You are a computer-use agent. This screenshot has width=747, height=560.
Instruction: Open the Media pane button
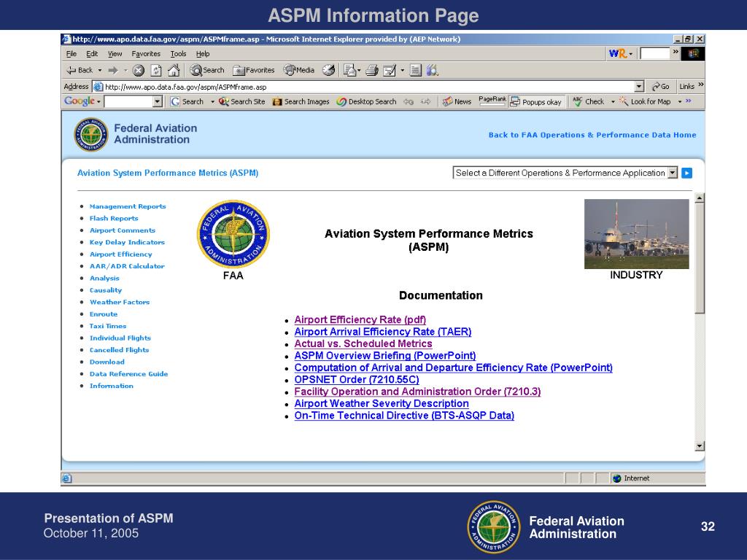(x=298, y=71)
